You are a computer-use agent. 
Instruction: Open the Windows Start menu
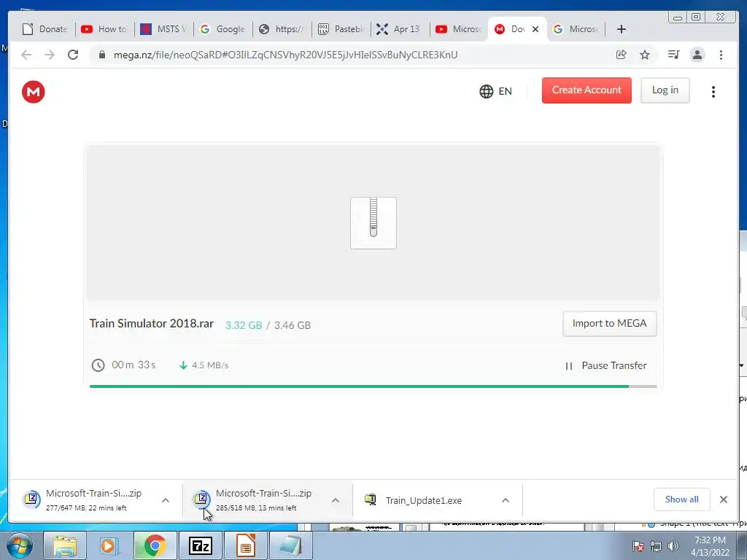[x=20, y=545]
